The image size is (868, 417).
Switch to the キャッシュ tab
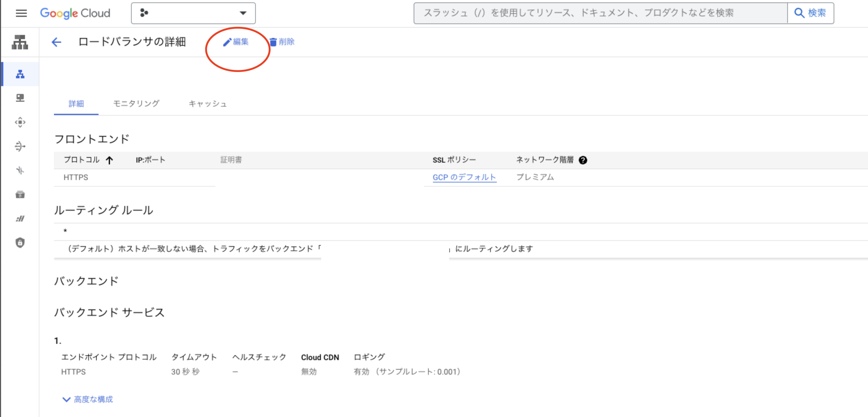click(208, 104)
